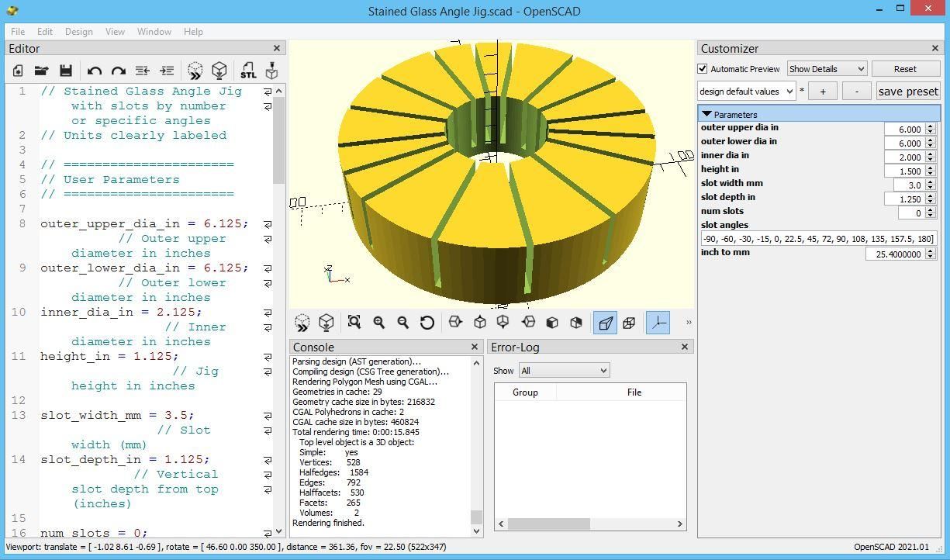Click the inner dia in spinner arrows
950x560 pixels.
931,157
